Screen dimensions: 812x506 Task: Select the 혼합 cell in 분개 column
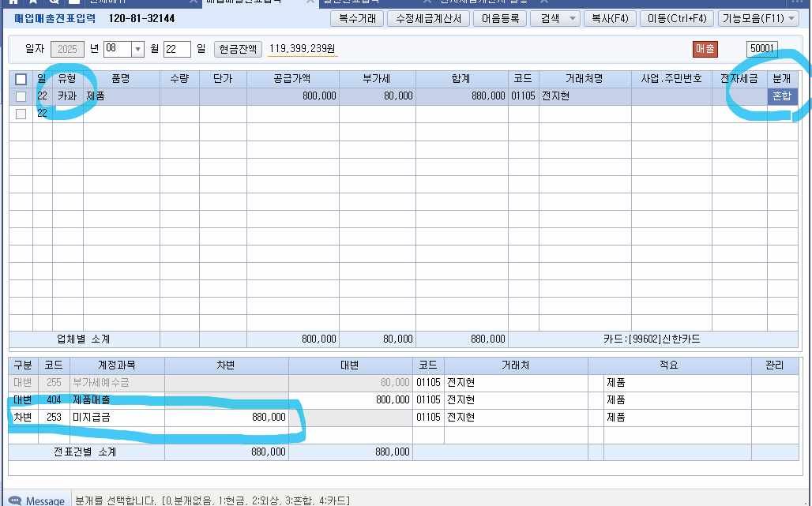(x=782, y=96)
